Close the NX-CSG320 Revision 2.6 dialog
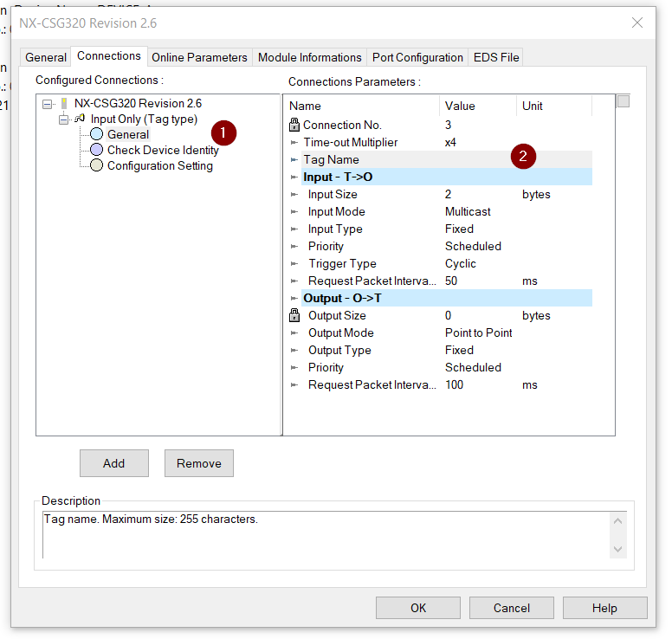672x639 pixels. [637, 23]
